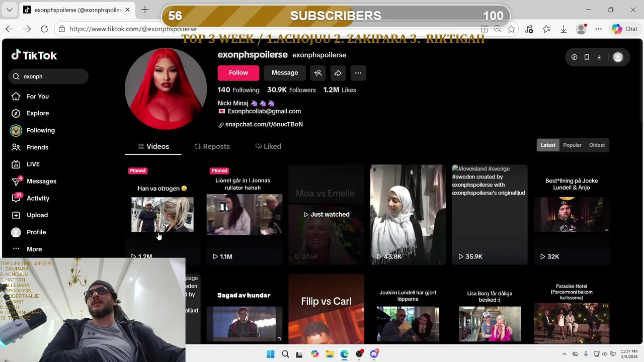Open pinned video 'Lionel går in i Jonnas rullator'
Viewport: 644px width, 362px height.
pos(244,214)
